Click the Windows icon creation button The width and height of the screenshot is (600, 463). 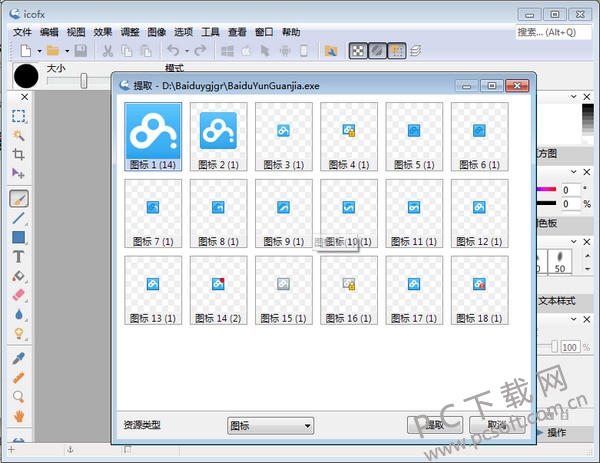pos(227,51)
